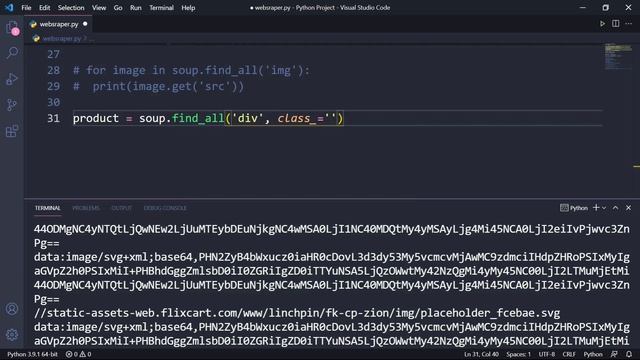Viewport: 640px width, 360px height.
Task: Open the notifications bell in status bar
Action: (629, 354)
